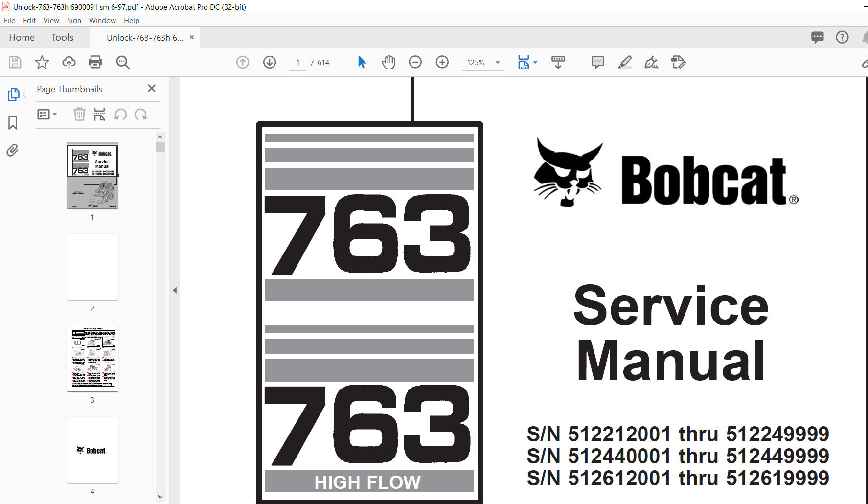Open thumbnails options menu dropdown
Screen dimensions: 868x504
[47, 115]
